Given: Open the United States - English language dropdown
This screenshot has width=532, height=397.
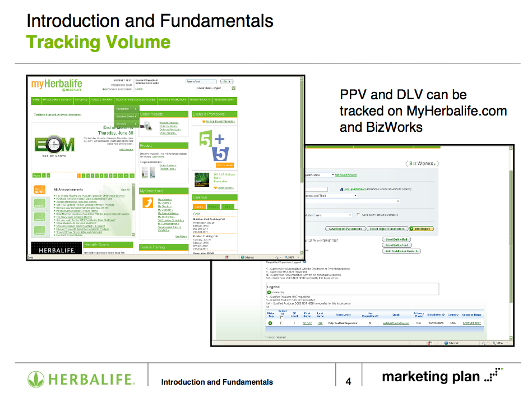Looking at the screenshot, I should tap(216, 88).
